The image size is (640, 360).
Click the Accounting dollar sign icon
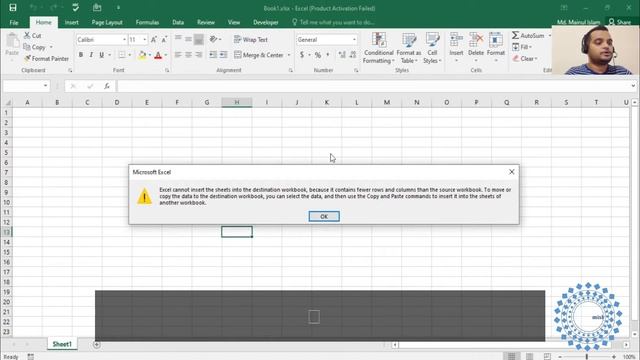pos(302,55)
